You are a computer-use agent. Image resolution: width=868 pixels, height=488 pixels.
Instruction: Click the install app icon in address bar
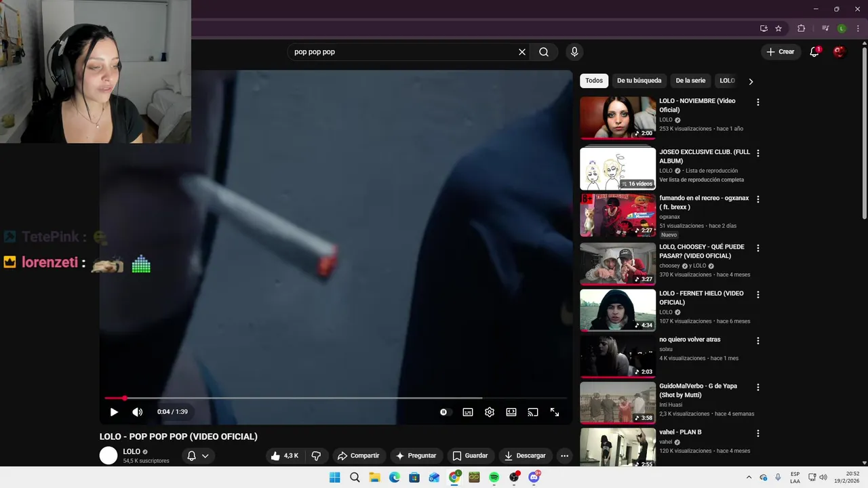(x=764, y=28)
